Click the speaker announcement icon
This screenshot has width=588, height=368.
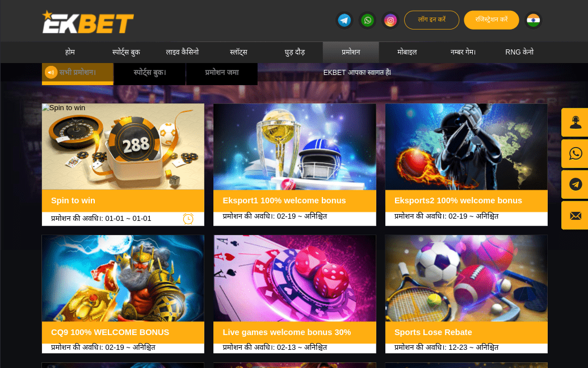51,72
